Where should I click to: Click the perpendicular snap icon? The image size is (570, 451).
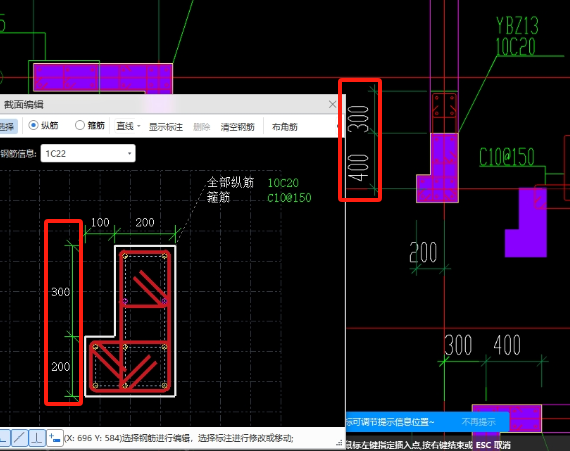[x=37, y=438]
